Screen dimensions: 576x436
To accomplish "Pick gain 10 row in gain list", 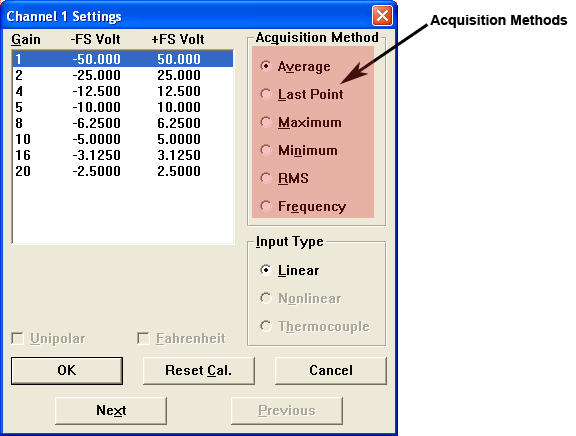I will click(123, 139).
